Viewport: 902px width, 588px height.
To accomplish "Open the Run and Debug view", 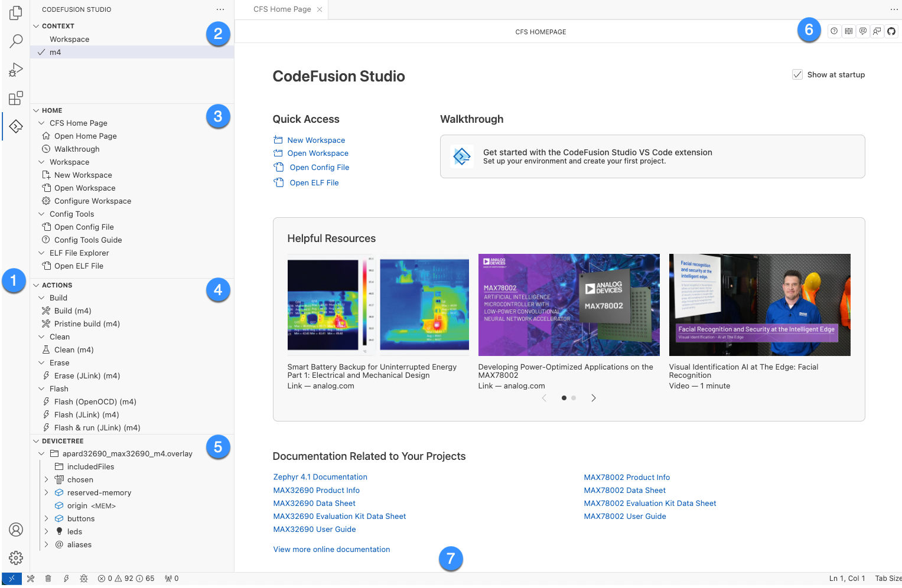I will pyautogui.click(x=16, y=70).
